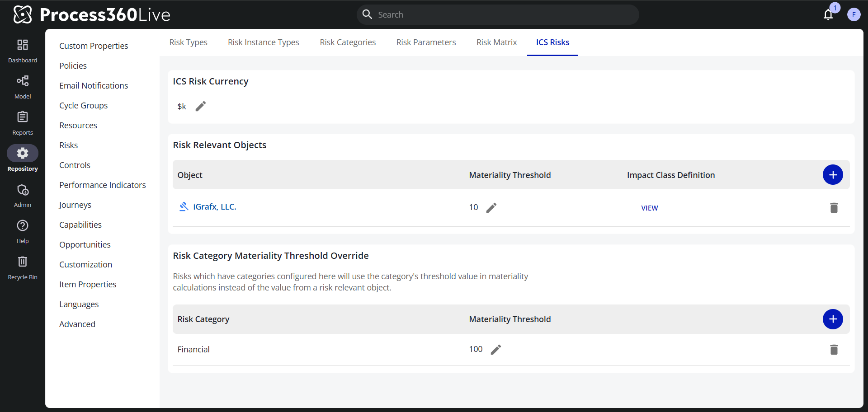Open Help from the sidebar
The image size is (868, 412).
[22, 230]
